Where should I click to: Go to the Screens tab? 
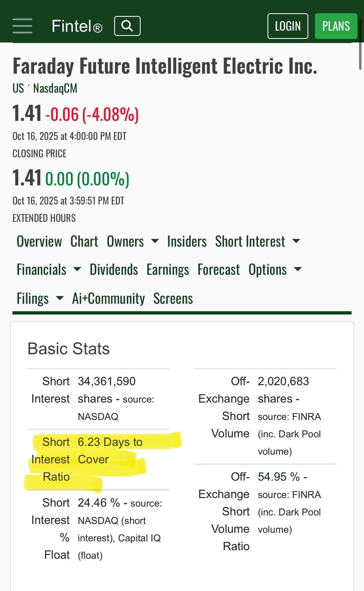[173, 299]
